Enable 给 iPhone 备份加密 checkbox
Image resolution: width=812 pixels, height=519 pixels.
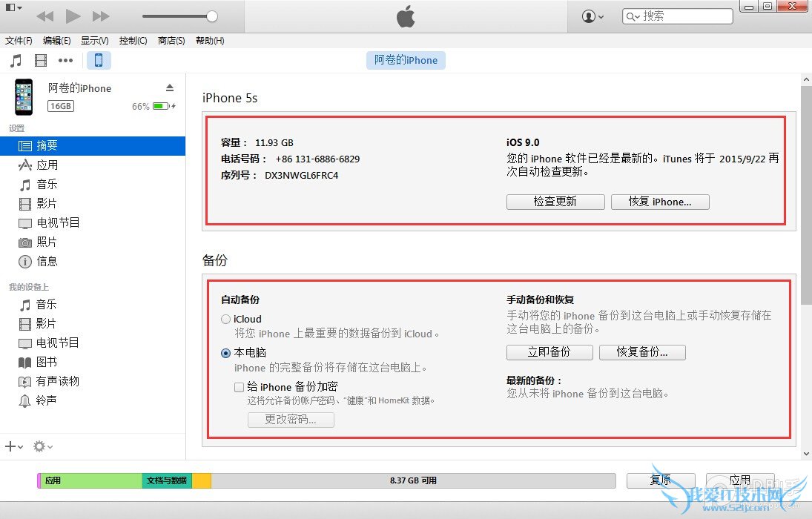click(239, 387)
